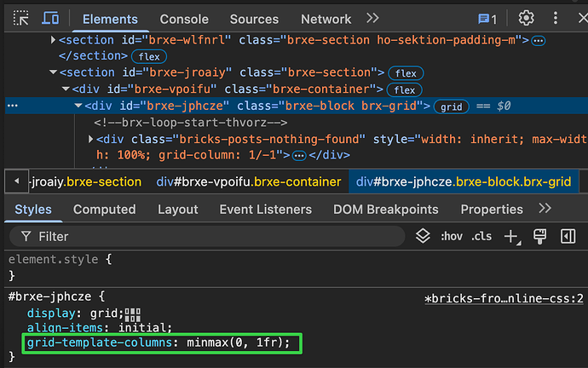This screenshot has width=588, height=368.
Task: Open the Computed styles tab
Action: tap(105, 209)
